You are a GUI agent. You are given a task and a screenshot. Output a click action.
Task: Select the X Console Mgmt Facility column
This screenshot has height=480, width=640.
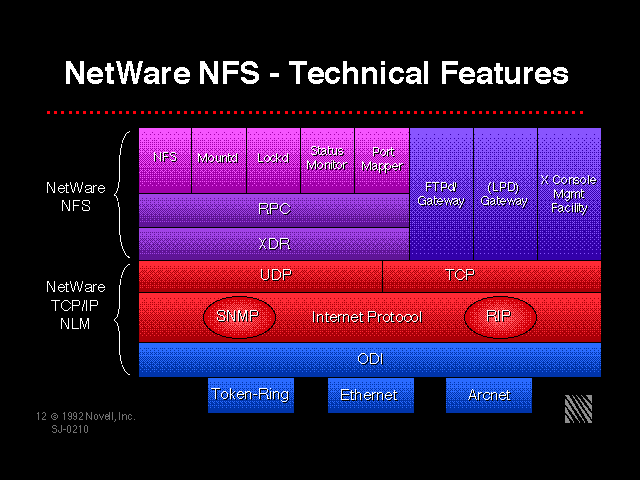569,194
